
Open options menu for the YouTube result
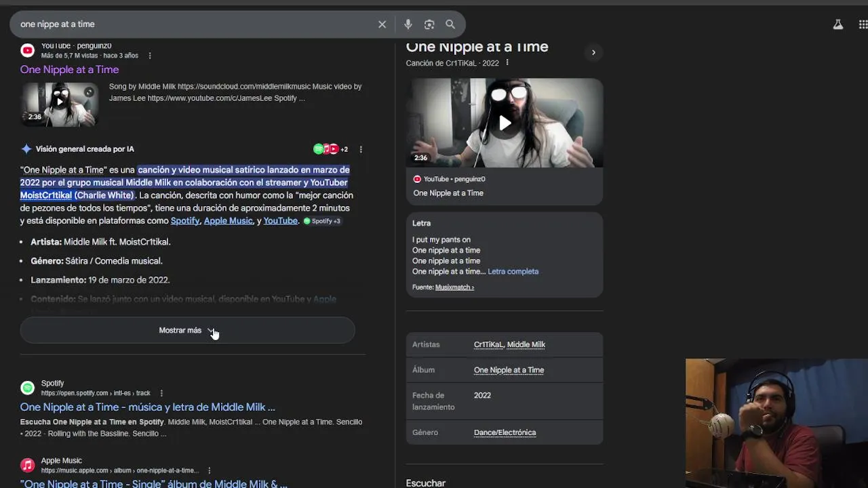pos(150,56)
